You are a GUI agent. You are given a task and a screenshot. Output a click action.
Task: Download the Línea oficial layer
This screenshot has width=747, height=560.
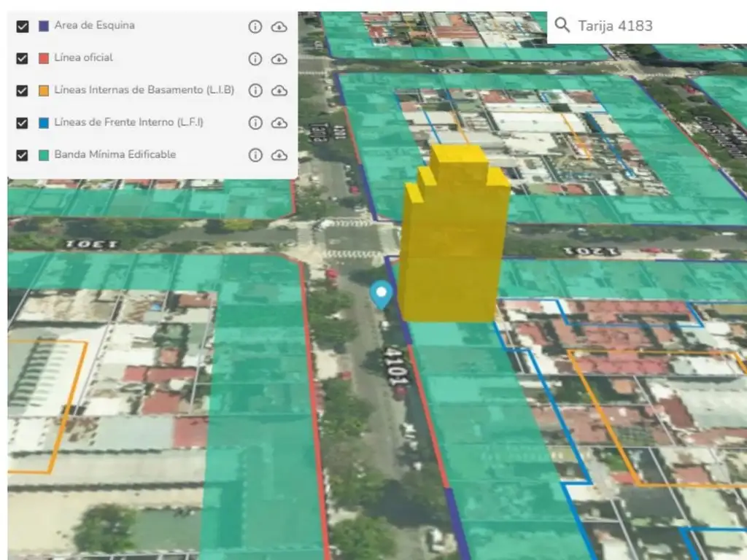(x=279, y=59)
